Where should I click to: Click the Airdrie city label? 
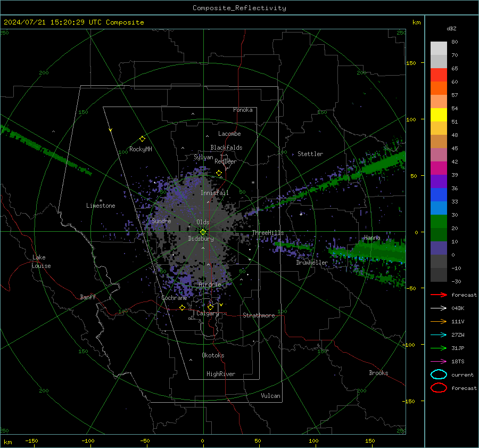point(210,284)
